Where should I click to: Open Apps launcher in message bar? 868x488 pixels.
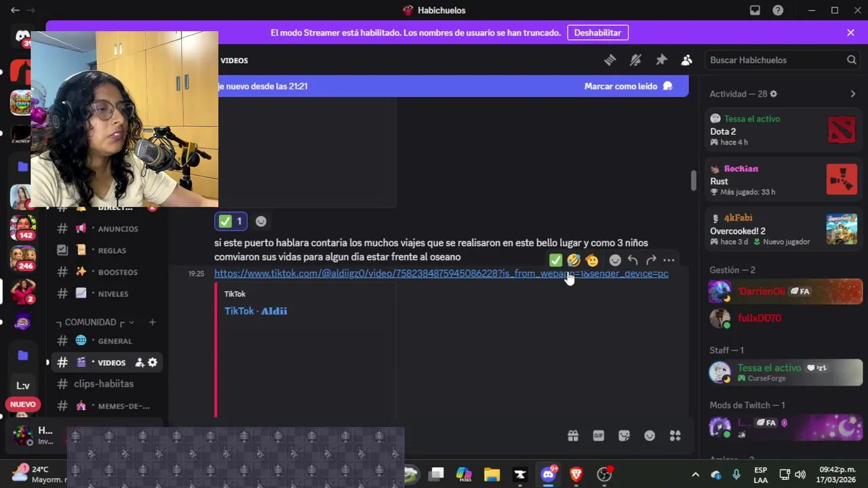[675, 436]
